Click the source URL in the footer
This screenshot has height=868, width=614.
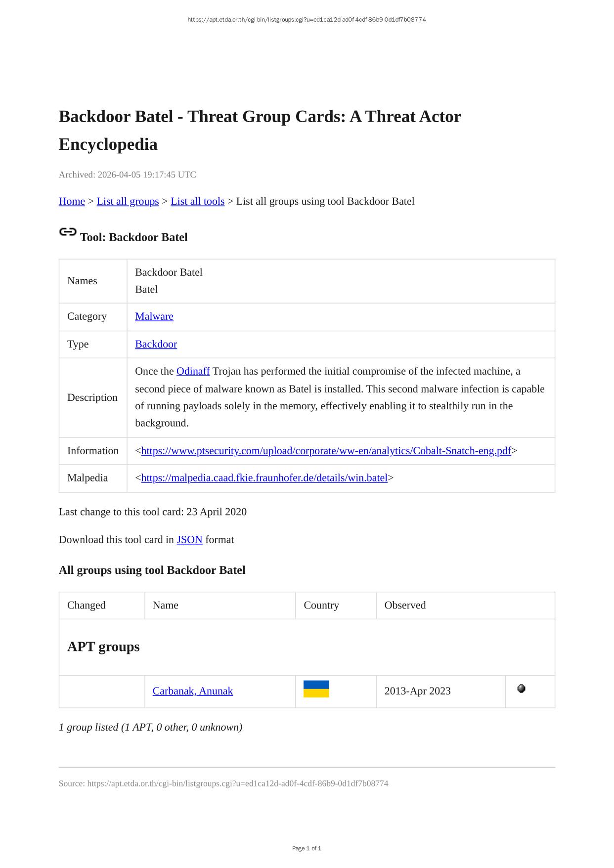coord(237,783)
